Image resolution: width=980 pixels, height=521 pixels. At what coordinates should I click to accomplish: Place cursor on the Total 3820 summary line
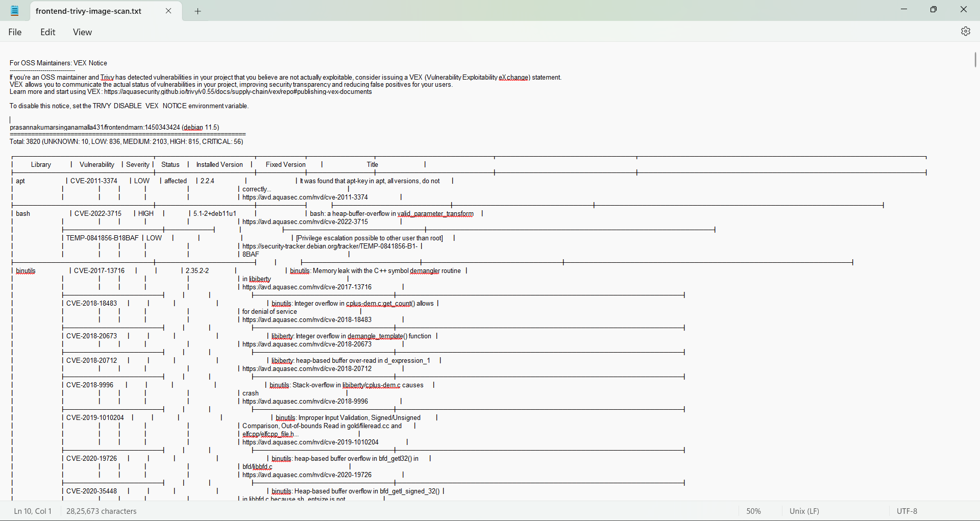[x=127, y=142]
